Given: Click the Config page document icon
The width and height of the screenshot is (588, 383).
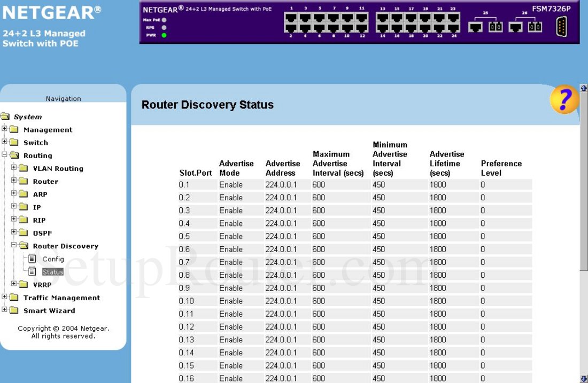Looking at the screenshot, I should (x=32, y=259).
